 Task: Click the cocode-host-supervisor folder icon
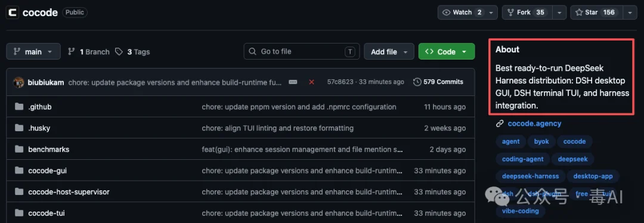19,192
